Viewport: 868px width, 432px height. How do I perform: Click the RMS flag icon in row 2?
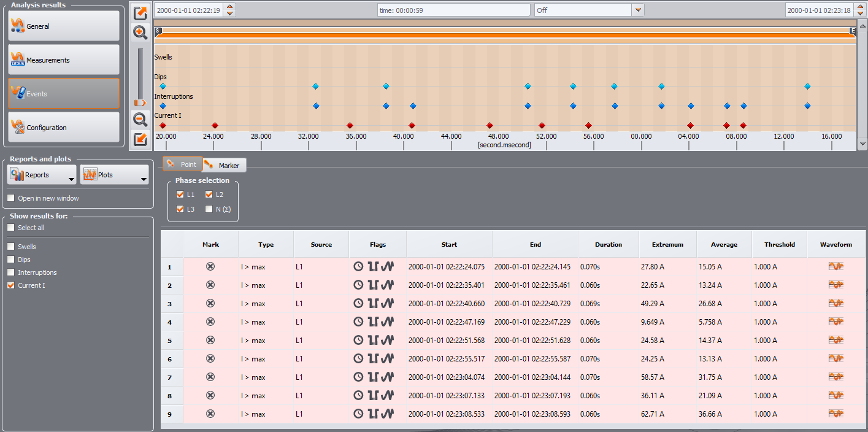373,285
